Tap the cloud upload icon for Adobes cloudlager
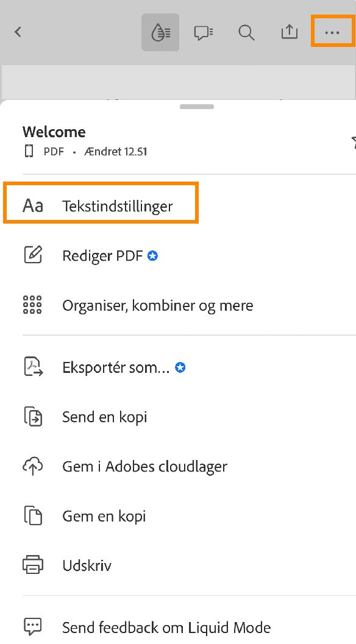Image resolution: width=356 pixels, height=644 pixels. pyautogui.click(x=33, y=465)
